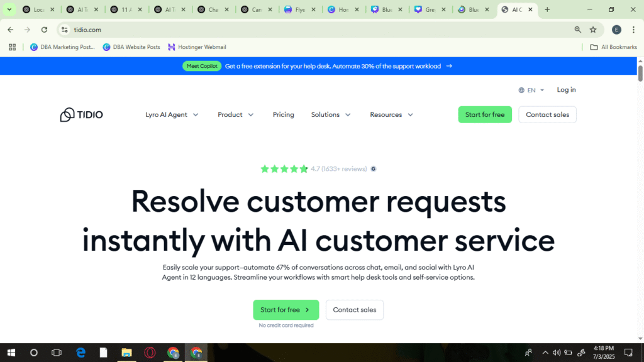Expand the Product dropdown menu
The width and height of the screenshot is (644, 362).
coord(235,114)
